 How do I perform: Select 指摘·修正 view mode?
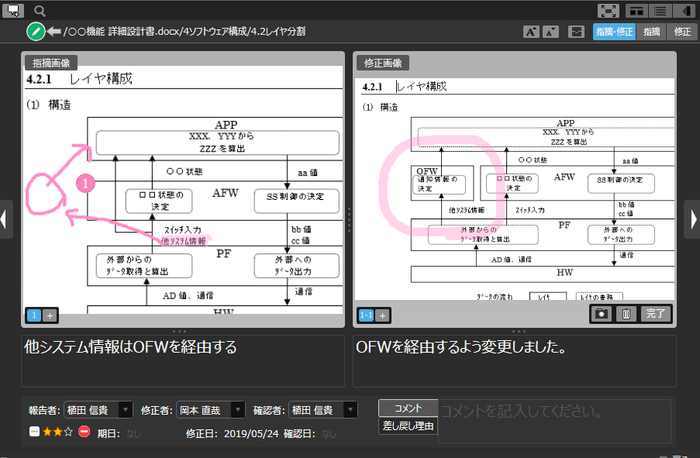click(614, 32)
